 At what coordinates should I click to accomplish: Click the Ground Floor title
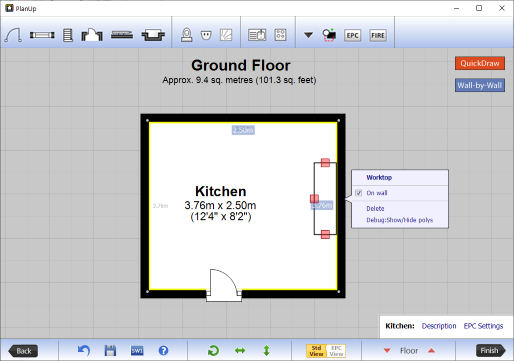[241, 65]
